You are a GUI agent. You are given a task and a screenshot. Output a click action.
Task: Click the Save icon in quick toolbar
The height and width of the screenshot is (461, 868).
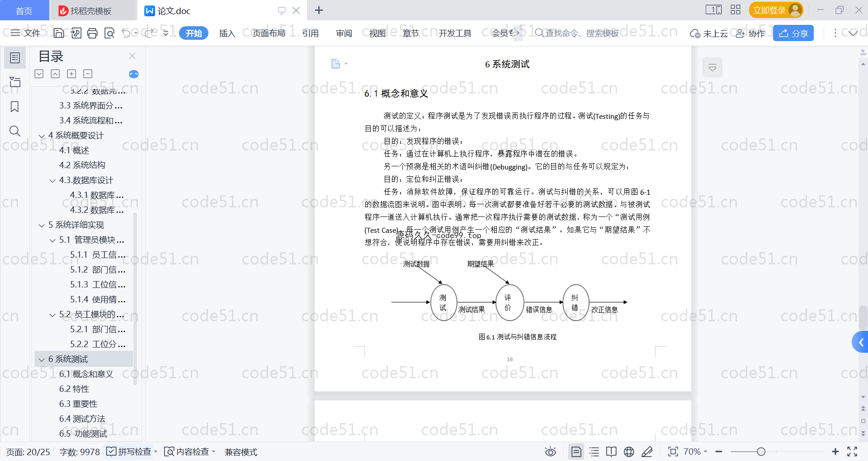tap(59, 33)
